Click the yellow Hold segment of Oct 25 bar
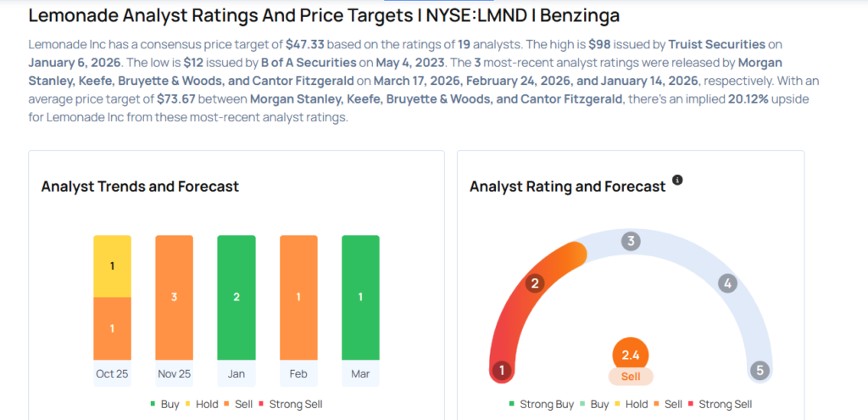 [112, 266]
